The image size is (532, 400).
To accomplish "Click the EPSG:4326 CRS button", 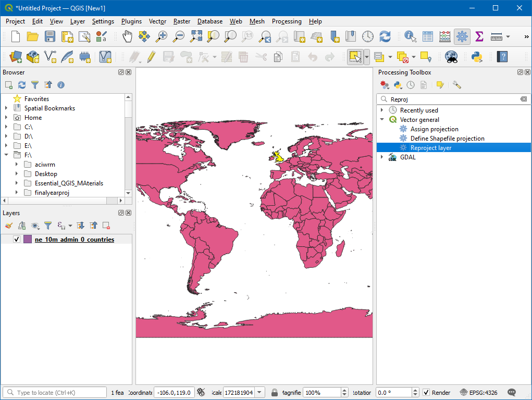I will pyautogui.click(x=479, y=393).
